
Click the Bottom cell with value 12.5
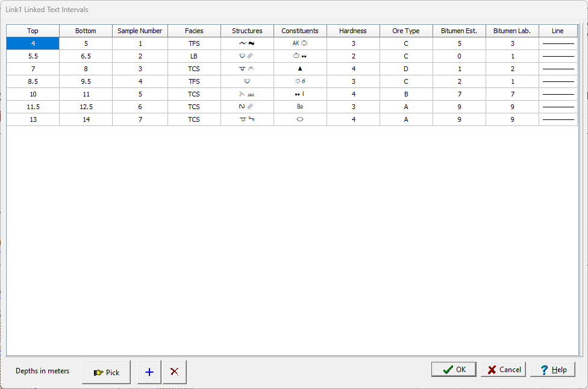[86, 107]
